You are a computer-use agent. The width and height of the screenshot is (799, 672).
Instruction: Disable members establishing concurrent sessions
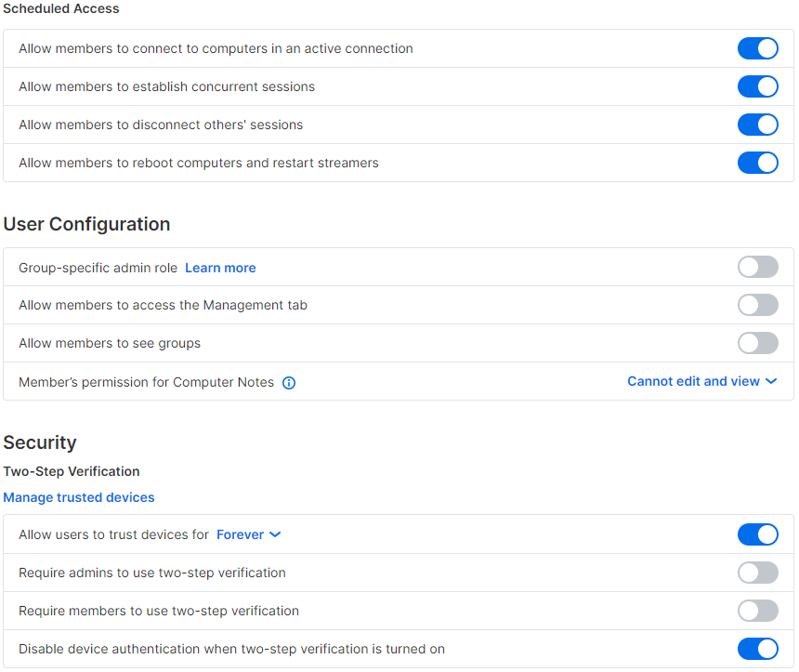coord(758,86)
